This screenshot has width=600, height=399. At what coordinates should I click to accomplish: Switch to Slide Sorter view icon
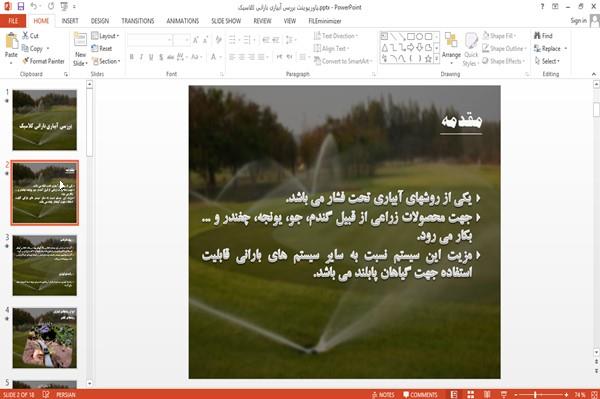pyautogui.click(x=471, y=395)
